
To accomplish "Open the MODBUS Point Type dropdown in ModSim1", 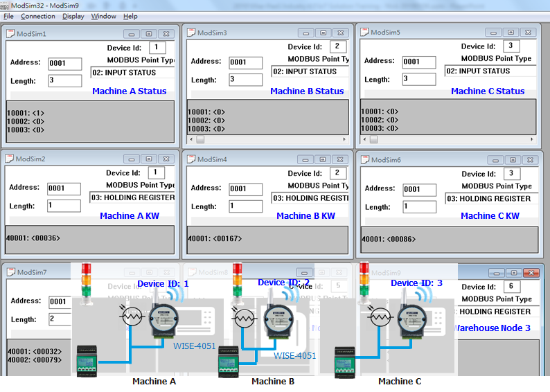I will coord(132,72).
